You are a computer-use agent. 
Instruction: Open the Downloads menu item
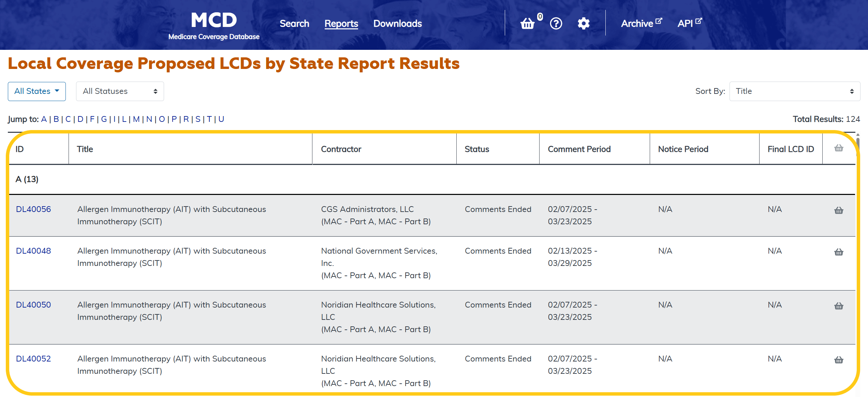tap(397, 24)
